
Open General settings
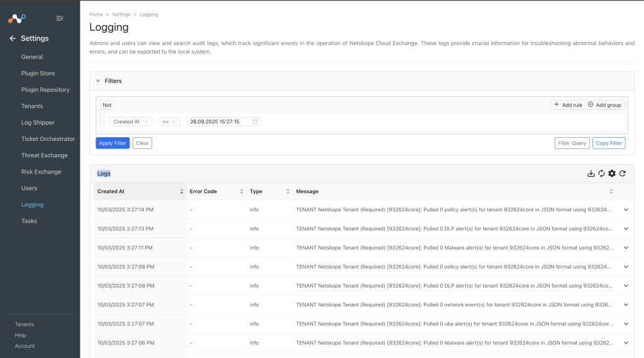tap(32, 57)
